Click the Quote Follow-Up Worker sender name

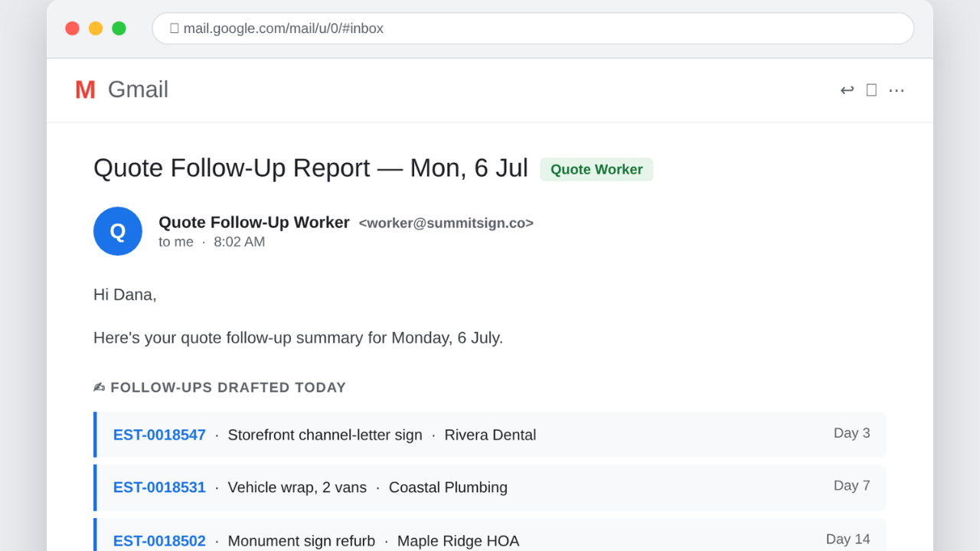tap(254, 222)
